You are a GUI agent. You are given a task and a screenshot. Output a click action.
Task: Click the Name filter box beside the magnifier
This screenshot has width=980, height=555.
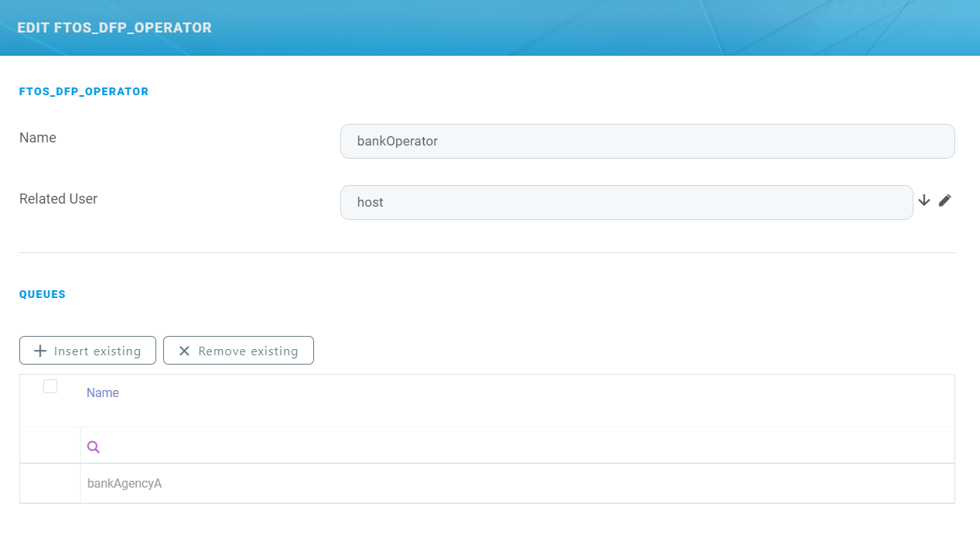pos(526,447)
